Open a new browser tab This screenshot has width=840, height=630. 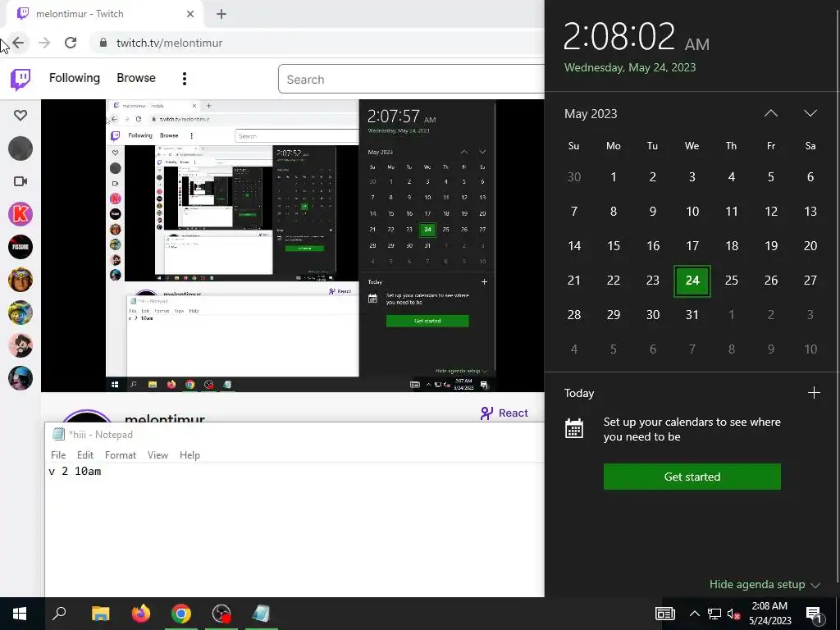(221, 14)
